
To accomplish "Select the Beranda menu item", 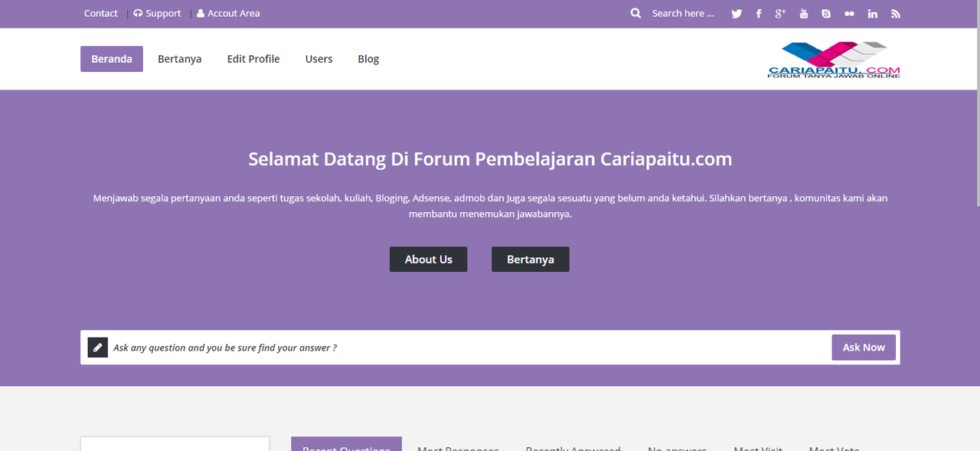I will [x=112, y=59].
